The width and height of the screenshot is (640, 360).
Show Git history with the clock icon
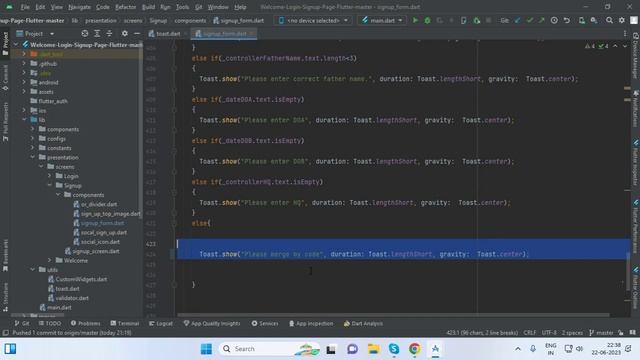[x=554, y=20]
